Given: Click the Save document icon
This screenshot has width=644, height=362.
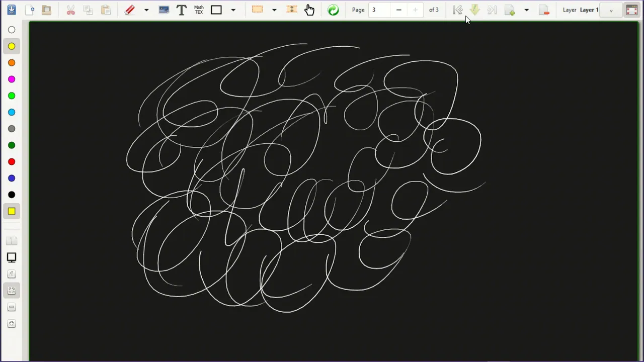Looking at the screenshot, I should point(12,10).
